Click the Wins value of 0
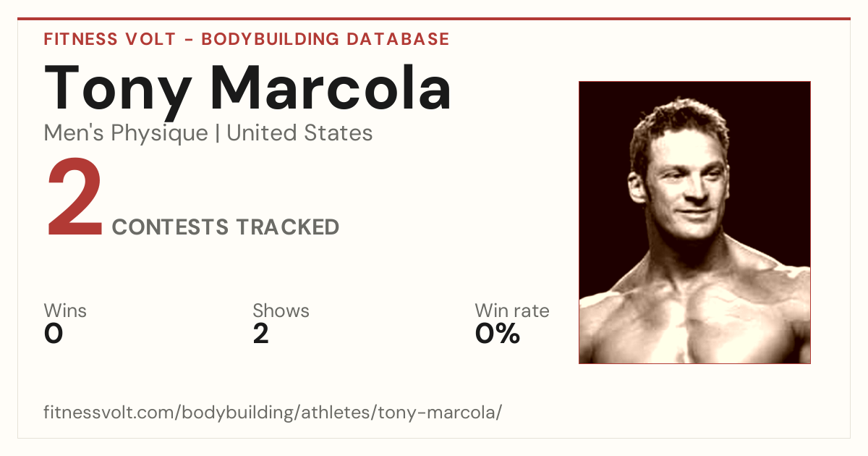This screenshot has height=456, width=868. 54,334
